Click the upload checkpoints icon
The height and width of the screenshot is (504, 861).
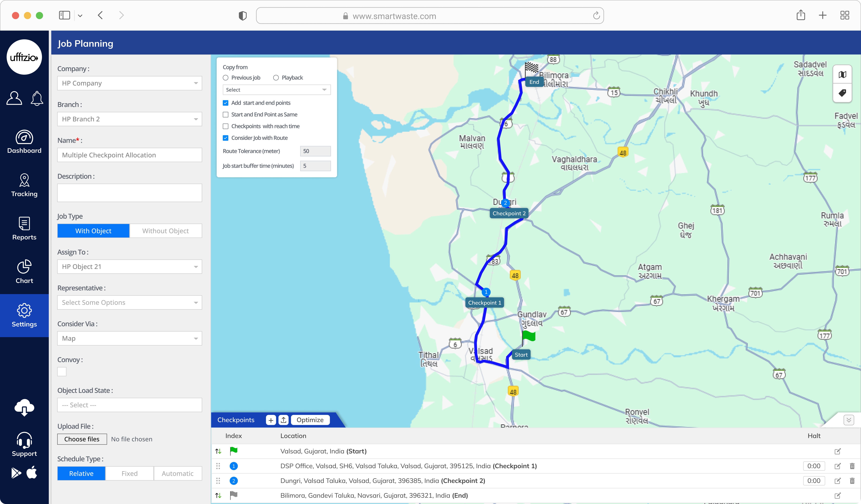coord(284,420)
